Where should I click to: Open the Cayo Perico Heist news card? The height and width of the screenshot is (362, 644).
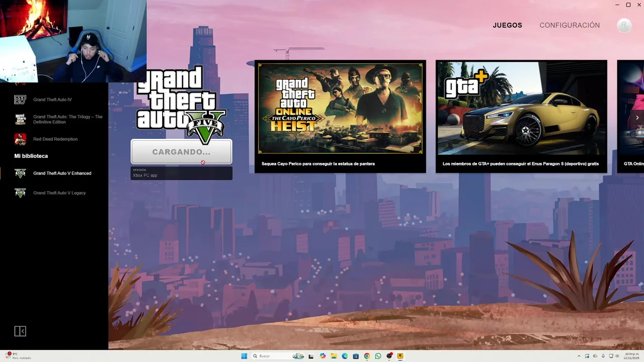[340, 116]
